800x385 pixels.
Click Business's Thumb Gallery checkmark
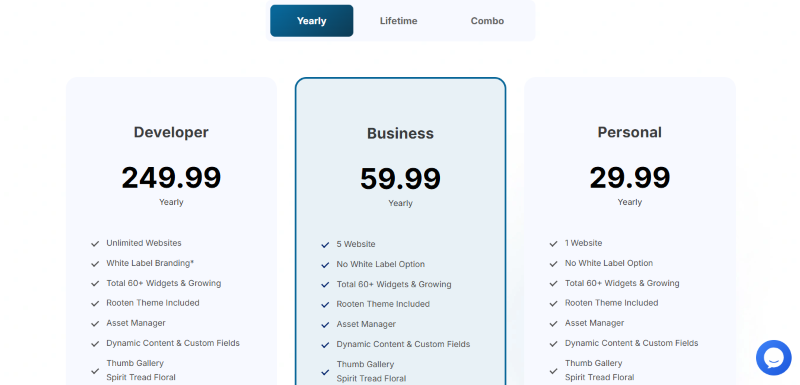325,372
